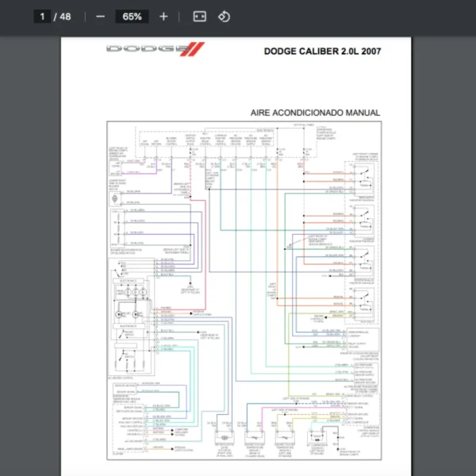Screen dimensions: 476x476
Task: Click the total page count 48
Action: [64, 17]
